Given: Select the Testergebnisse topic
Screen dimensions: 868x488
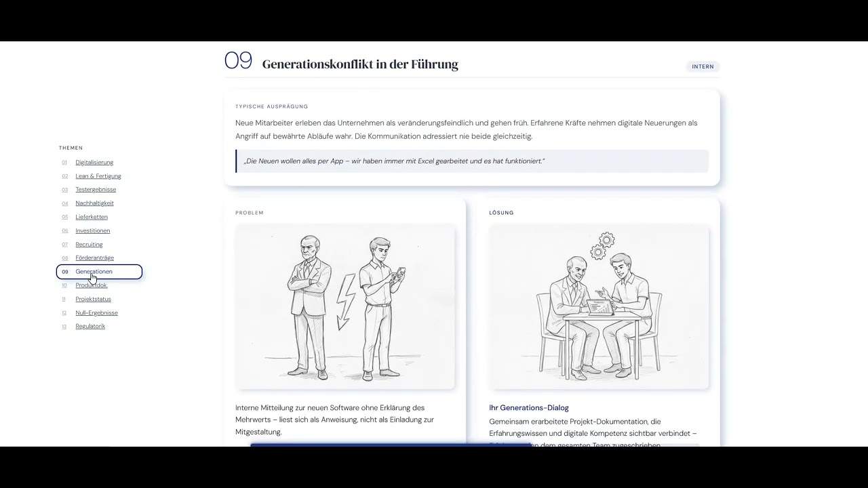Looking at the screenshot, I should [96, 190].
